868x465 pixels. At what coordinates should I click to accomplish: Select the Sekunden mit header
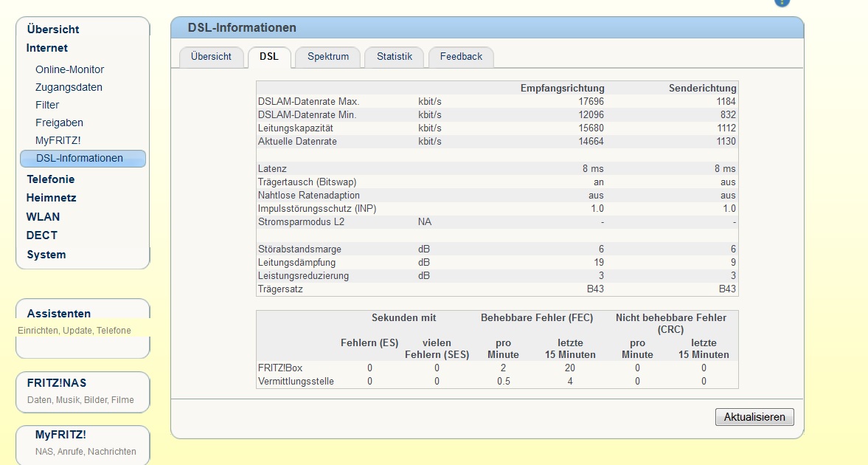tap(403, 318)
